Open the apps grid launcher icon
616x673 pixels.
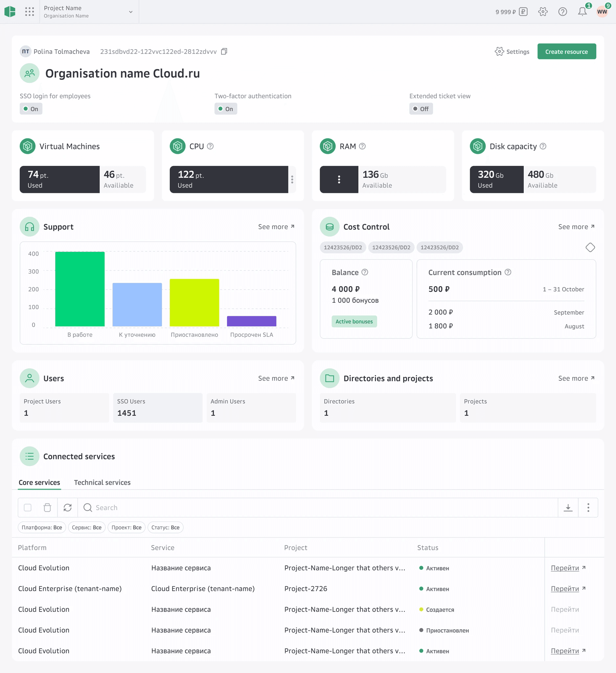click(29, 12)
